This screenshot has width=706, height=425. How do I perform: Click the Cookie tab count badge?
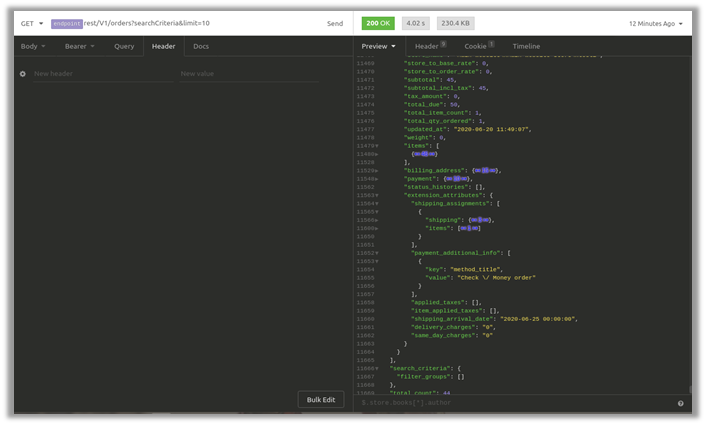(491, 46)
